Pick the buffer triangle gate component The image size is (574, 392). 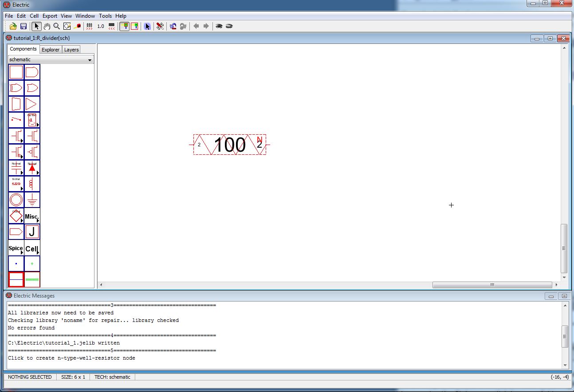coord(32,104)
